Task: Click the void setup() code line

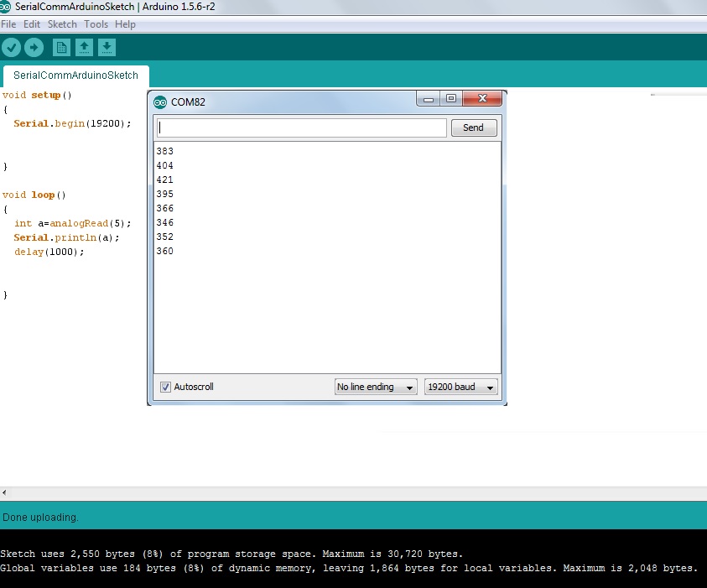Action: [x=37, y=95]
